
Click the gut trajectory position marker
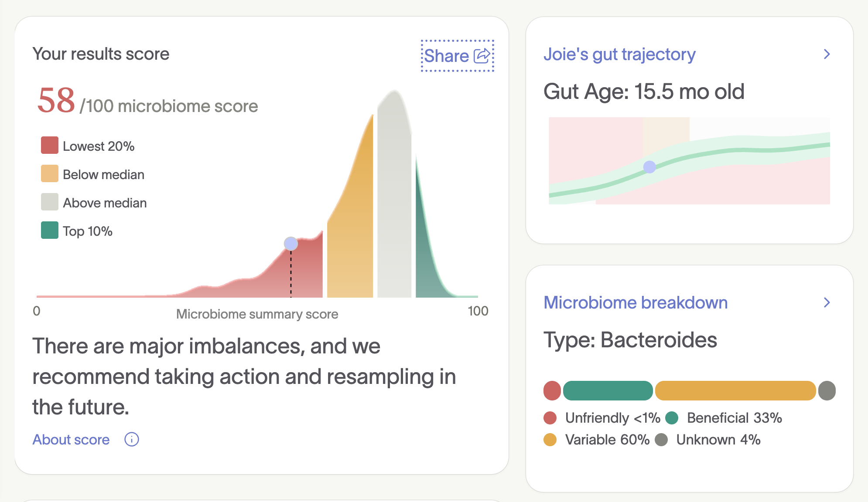pyautogui.click(x=649, y=167)
